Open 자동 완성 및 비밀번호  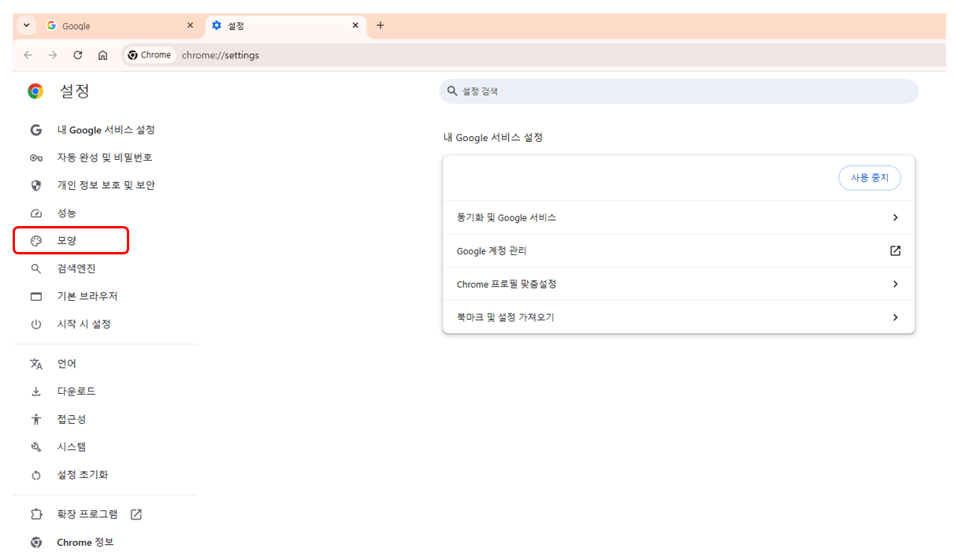tap(105, 158)
